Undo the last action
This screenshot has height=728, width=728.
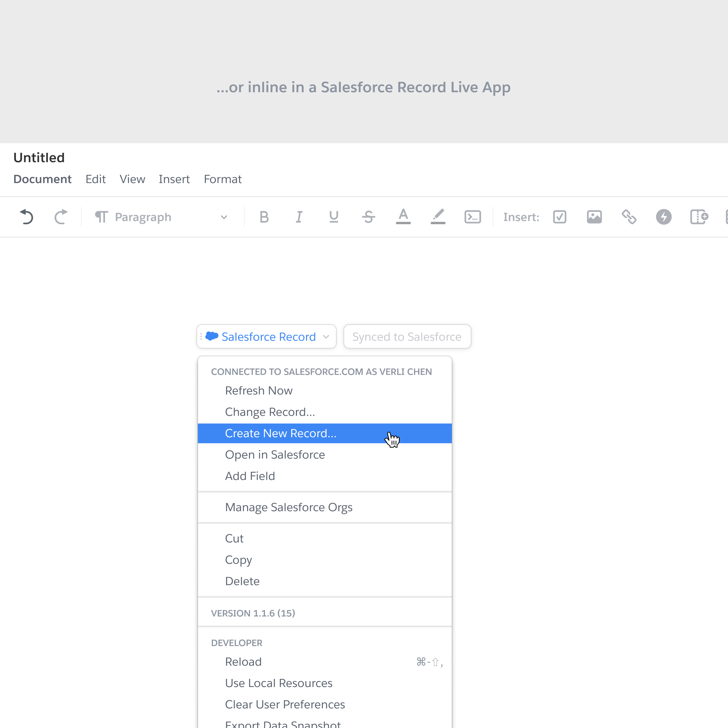click(x=26, y=217)
